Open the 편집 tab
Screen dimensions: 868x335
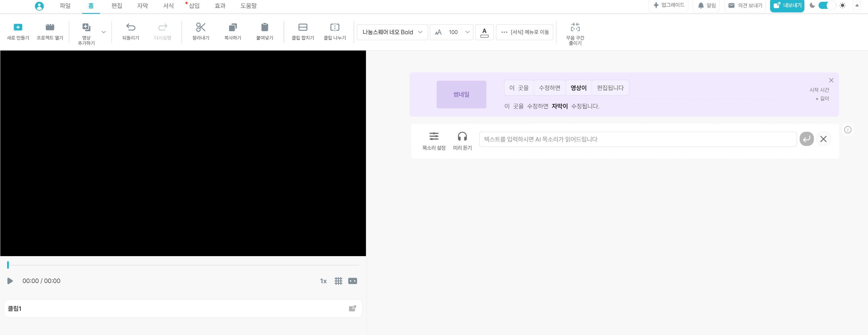click(x=117, y=6)
